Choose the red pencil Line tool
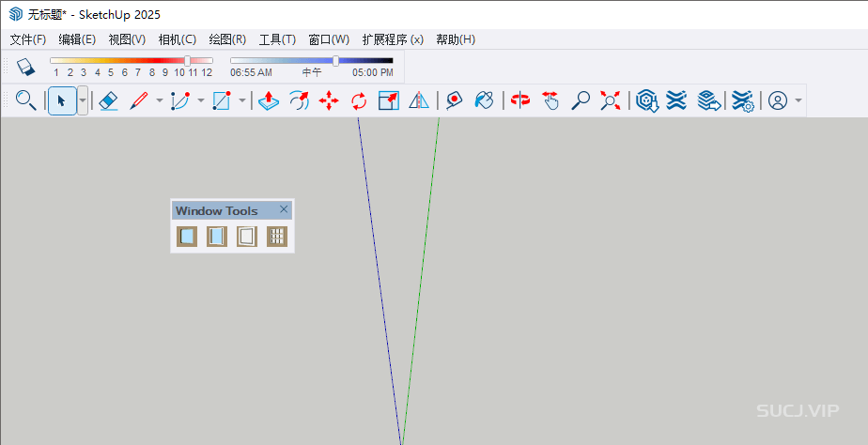 click(138, 100)
